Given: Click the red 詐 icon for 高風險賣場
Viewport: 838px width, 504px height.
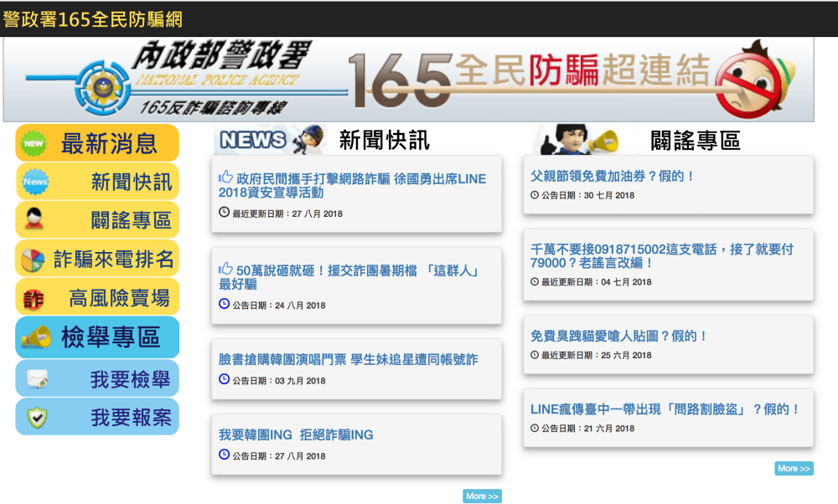Looking at the screenshot, I should pos(34,299).
